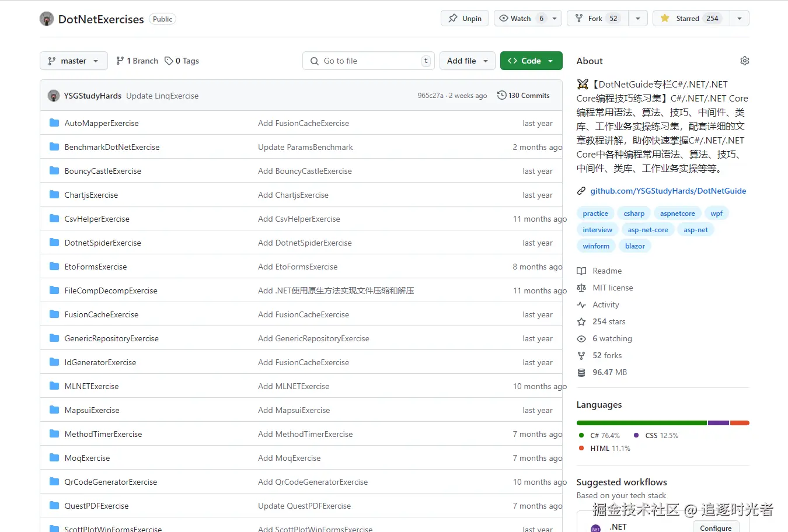Focus the Go to file search field

(368, 61)
